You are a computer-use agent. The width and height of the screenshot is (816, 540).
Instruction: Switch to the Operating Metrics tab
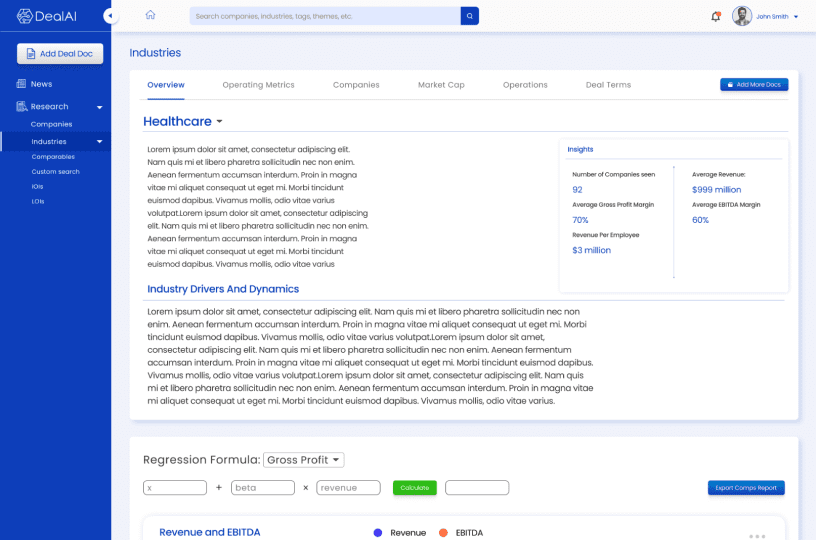pos(258,85)
